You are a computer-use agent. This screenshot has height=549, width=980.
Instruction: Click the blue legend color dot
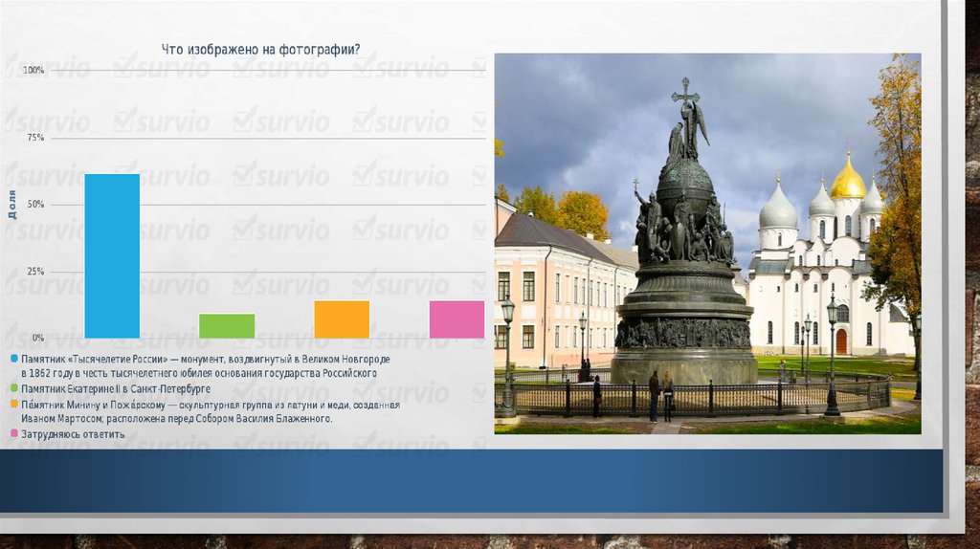pos(14,358)
